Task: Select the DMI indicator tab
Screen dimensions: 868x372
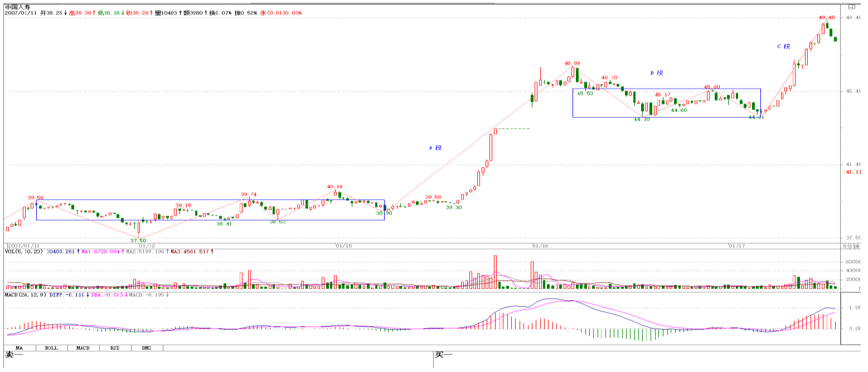Action: point(147,347)
